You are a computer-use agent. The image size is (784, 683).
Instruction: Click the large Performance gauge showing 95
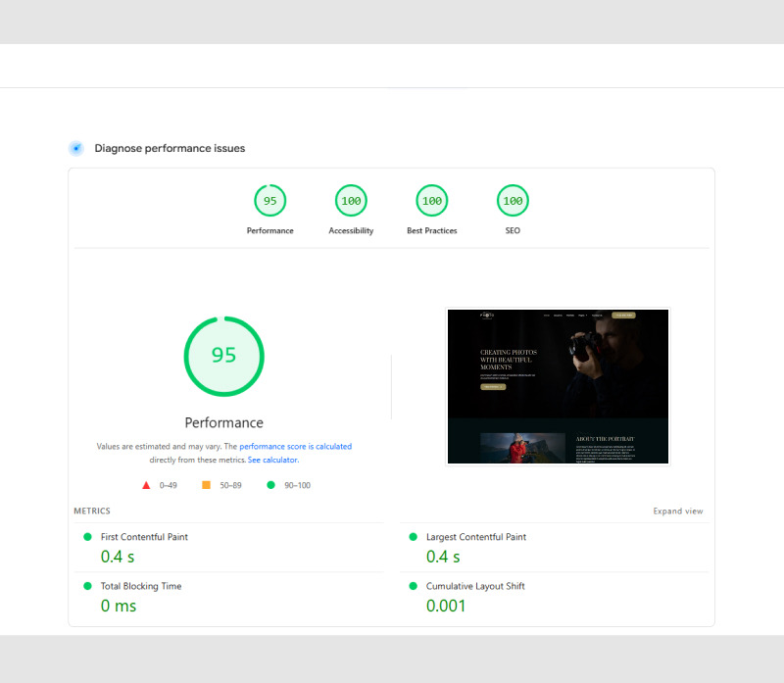point(223,356)
